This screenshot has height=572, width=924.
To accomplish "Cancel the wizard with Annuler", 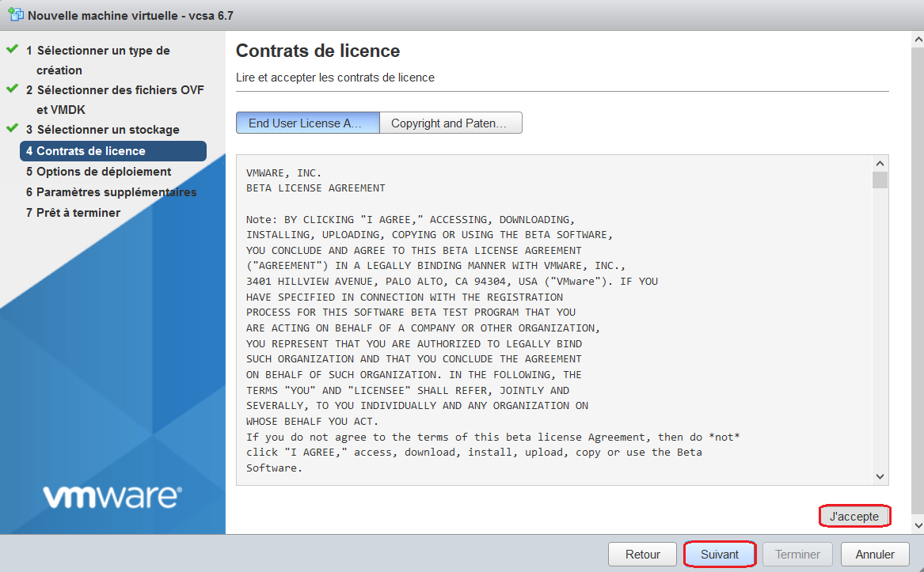I will (x=875, y=555).
